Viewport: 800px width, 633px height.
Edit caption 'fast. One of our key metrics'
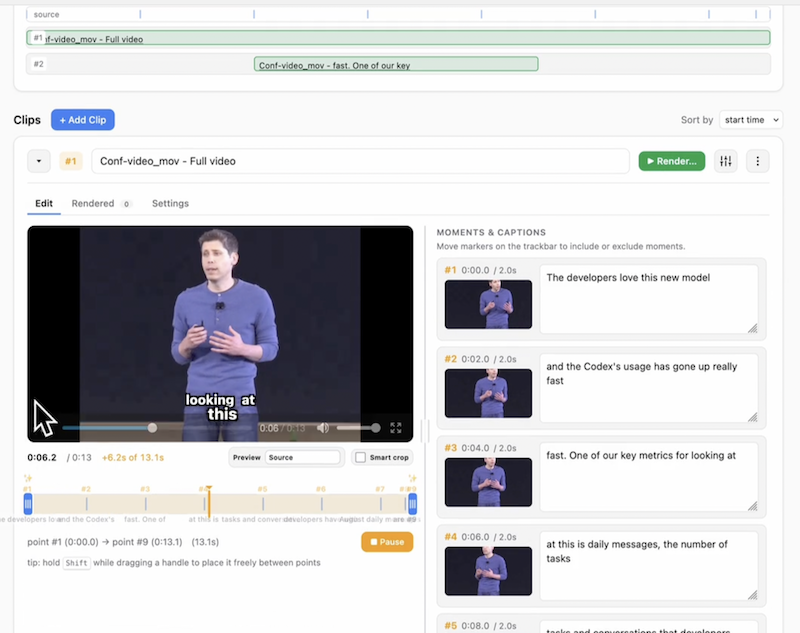pos(648,477)
